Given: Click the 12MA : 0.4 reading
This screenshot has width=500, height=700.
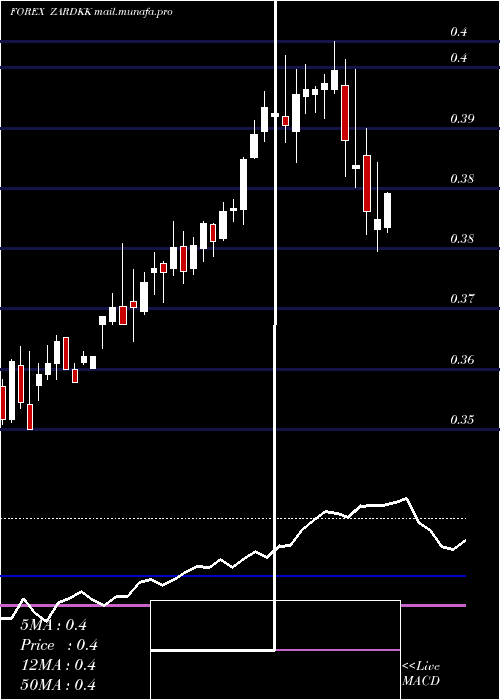Looking at the screenshot, I should pos(58,665).
